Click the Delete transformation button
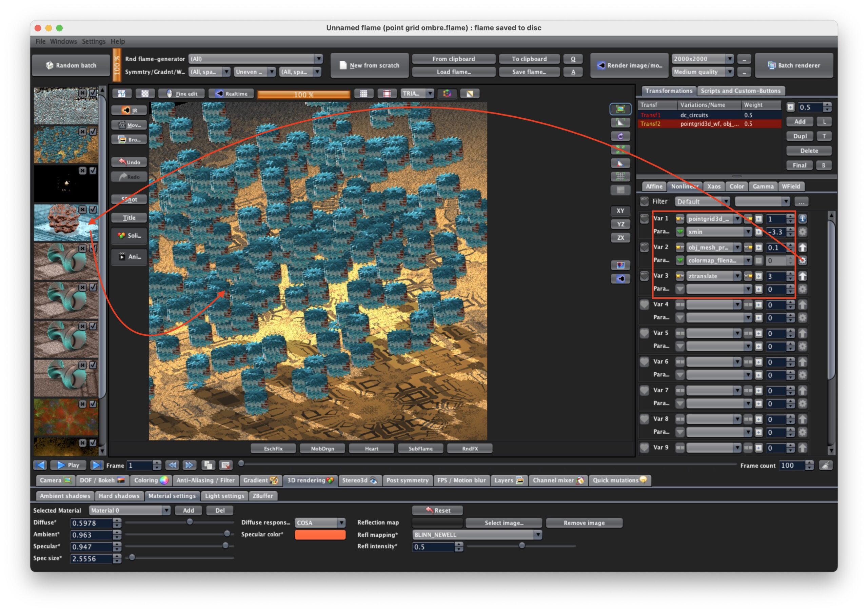Viewport: 868px width, 612px height. tap(809, 151)
